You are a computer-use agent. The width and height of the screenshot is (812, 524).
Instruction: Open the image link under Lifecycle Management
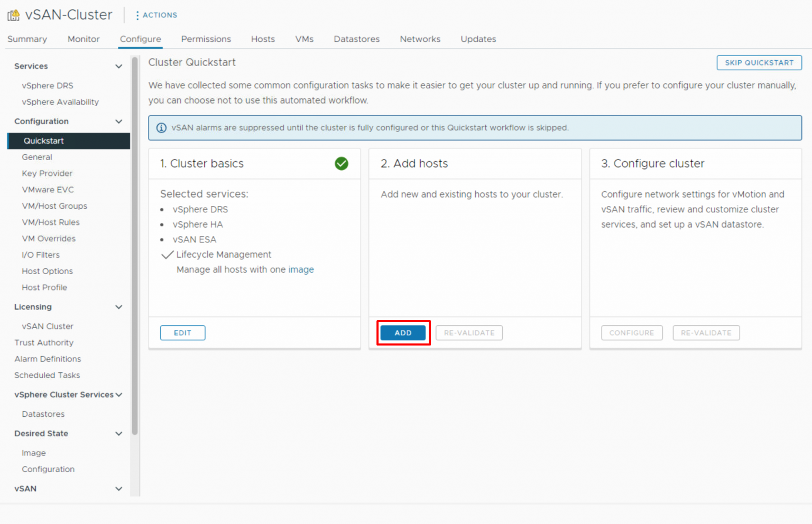click(x=301, y=269)
